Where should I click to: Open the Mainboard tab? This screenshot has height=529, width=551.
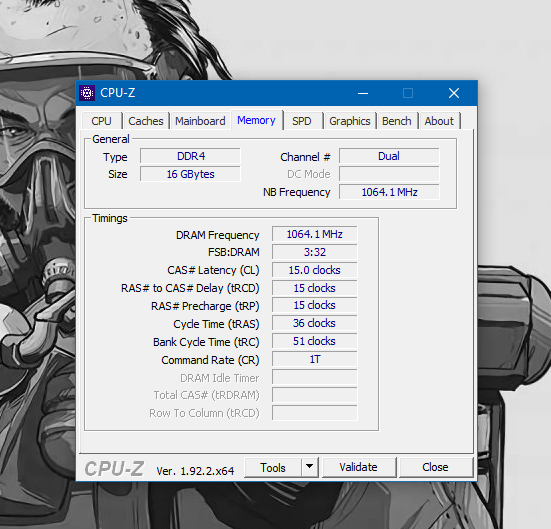200,121
